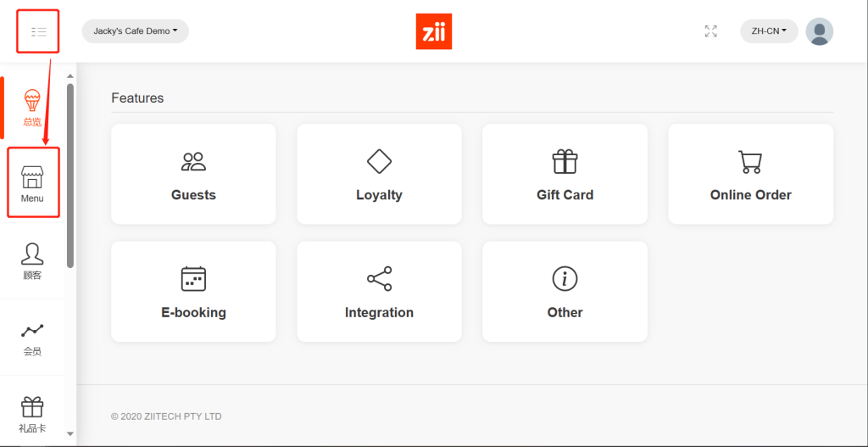868x447 pixels.
Task: Open the user avatar profile icon
Action: pos(820,31)
